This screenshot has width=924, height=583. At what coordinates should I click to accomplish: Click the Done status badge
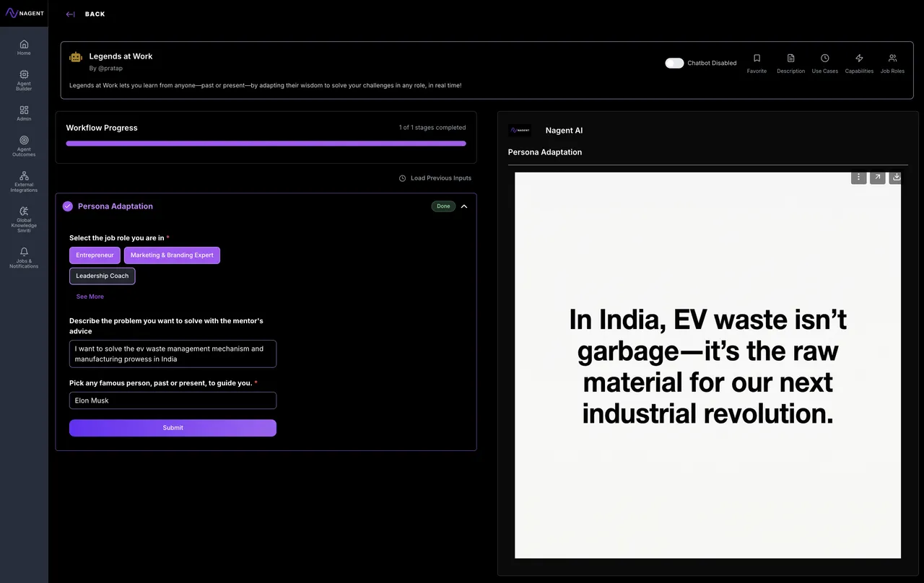[443, 206]
